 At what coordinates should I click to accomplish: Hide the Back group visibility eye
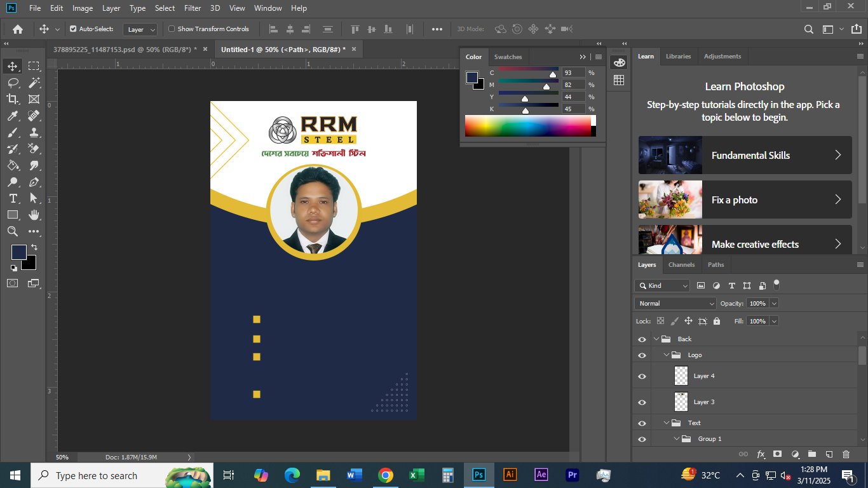[642, 339]
